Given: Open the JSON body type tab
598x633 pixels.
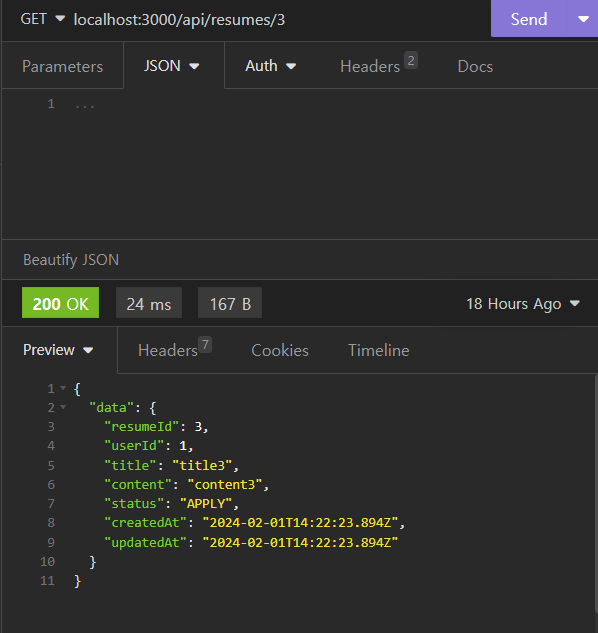Looking at the screenshot, I should tap(172, 66).
